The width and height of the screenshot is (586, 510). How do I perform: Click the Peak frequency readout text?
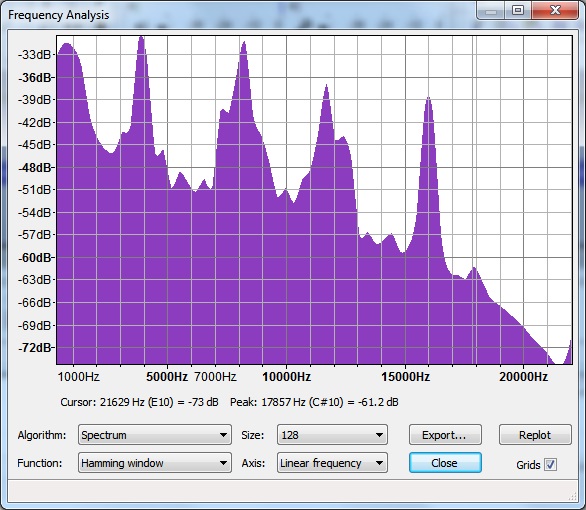tap(314, 402)
